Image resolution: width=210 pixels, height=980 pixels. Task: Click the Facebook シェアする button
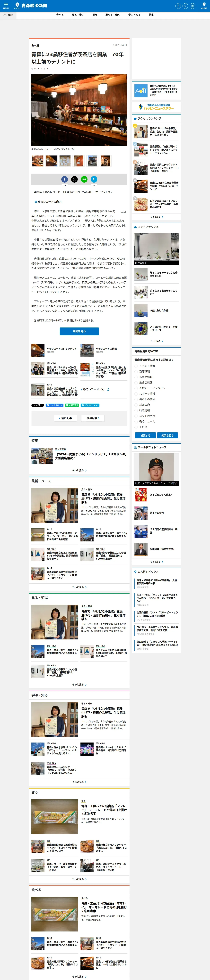pos(54,406)
